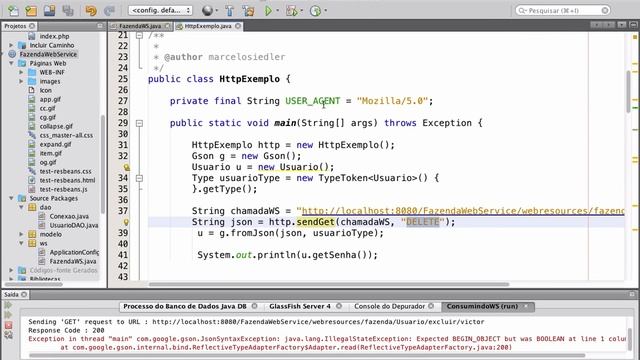The image size is (640, 360).
Task: Click the Save All toolbar icon
Action: 68,11
